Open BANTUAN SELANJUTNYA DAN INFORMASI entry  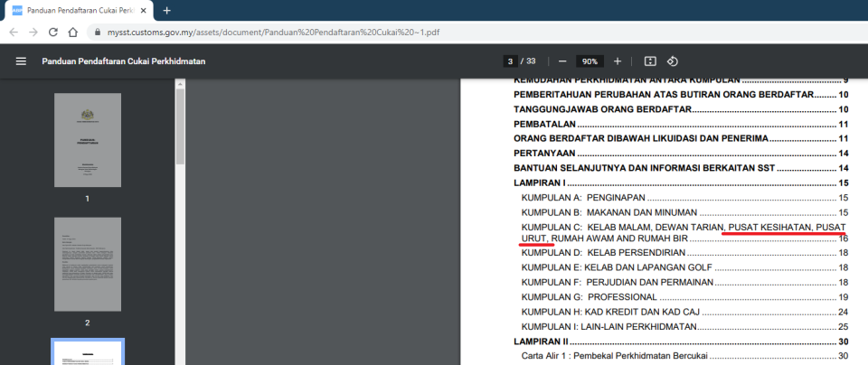point(682,168)
